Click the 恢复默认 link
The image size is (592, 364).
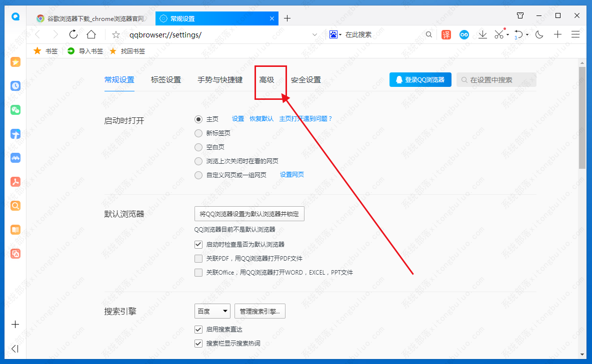tap(261, 119)
